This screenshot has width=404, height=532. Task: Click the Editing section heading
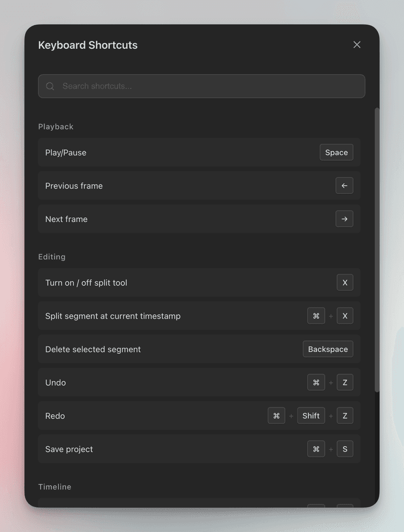tap(52, 257)
